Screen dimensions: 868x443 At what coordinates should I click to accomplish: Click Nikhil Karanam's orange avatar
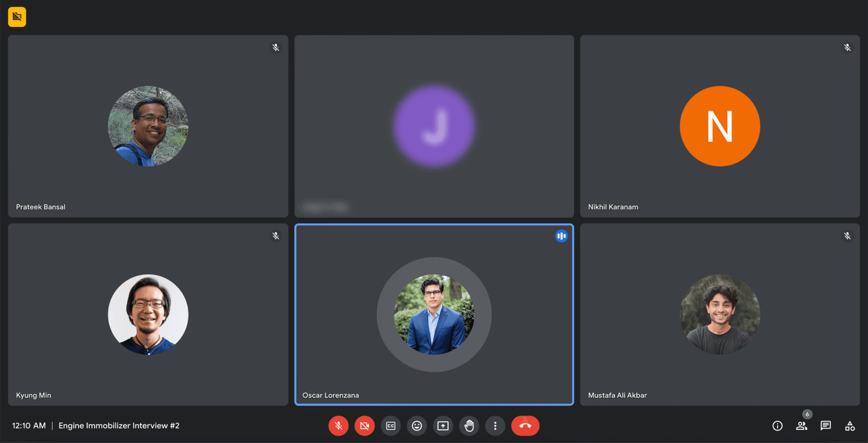click(720, 126)
